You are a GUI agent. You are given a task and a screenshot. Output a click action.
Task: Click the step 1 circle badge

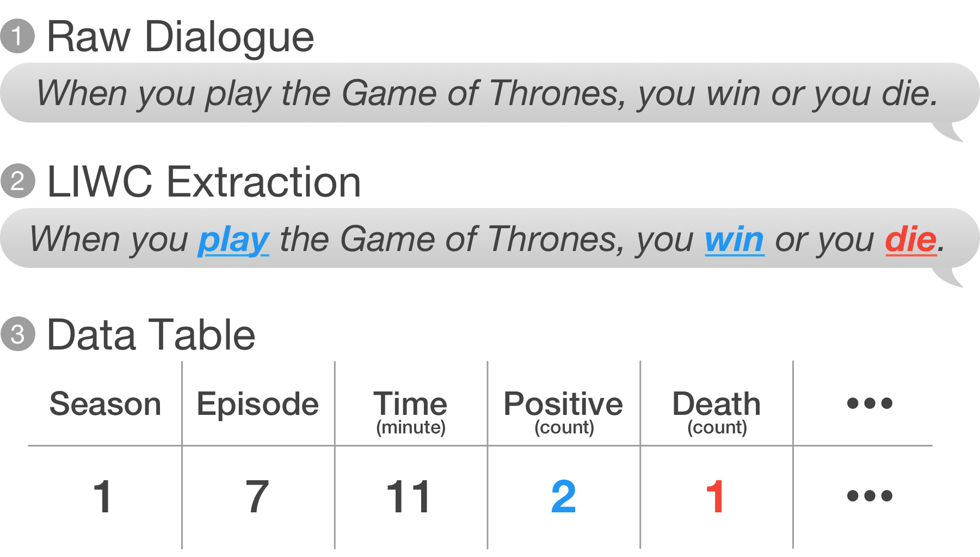(x=17, y=36)
